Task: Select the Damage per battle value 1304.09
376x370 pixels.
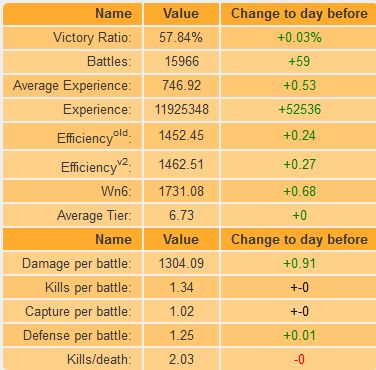Action: (x=181, y=263)
